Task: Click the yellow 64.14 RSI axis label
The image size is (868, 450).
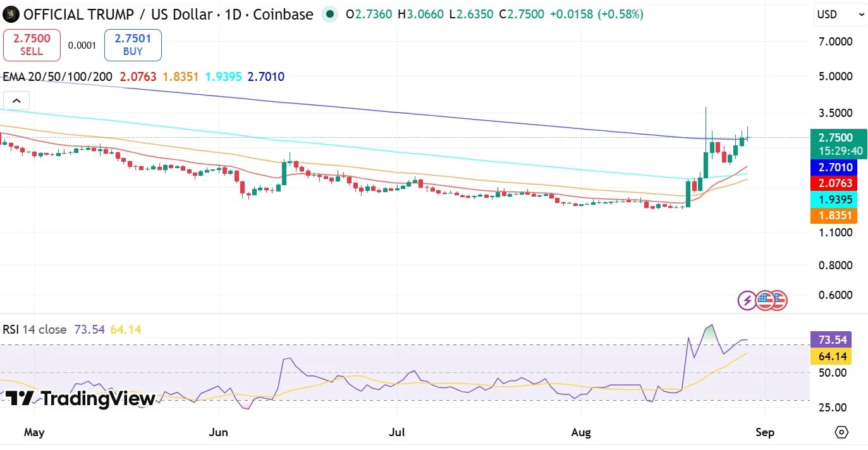Action: (831, 356)
